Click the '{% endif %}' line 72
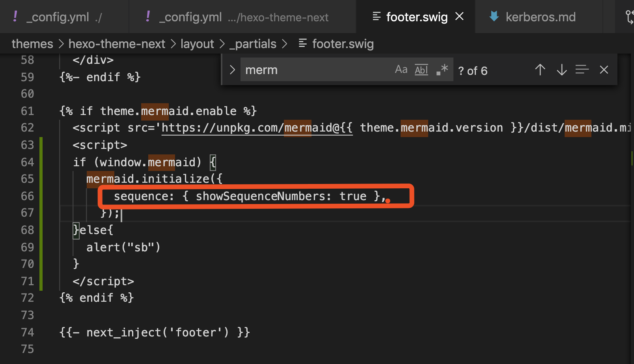 coord(97,298)
